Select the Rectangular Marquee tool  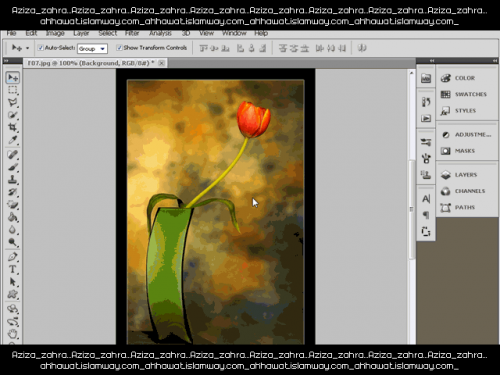click(x=13, y=90)
